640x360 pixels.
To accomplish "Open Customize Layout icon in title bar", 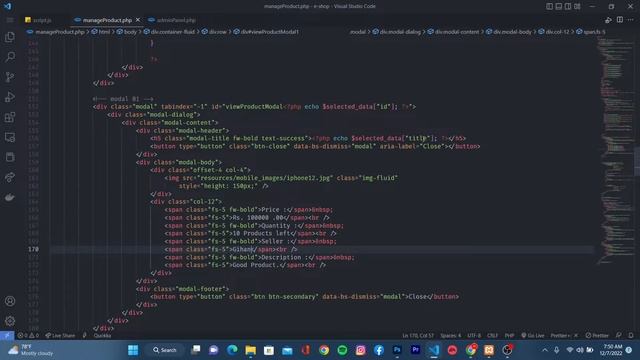I will 577,6.
